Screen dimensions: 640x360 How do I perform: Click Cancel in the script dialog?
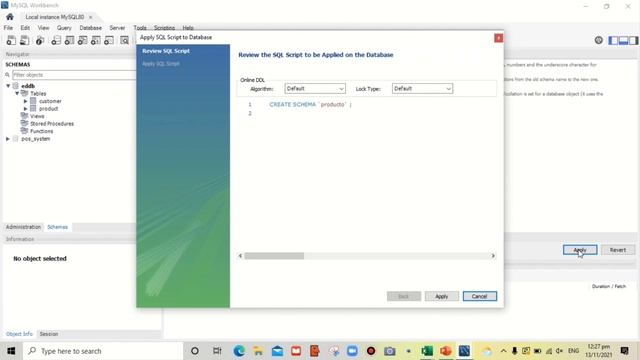[480, 296]
